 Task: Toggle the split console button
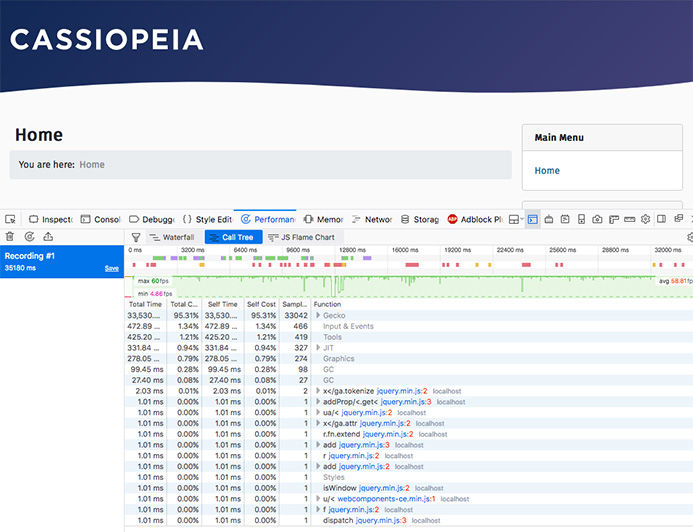click(533, 219)
